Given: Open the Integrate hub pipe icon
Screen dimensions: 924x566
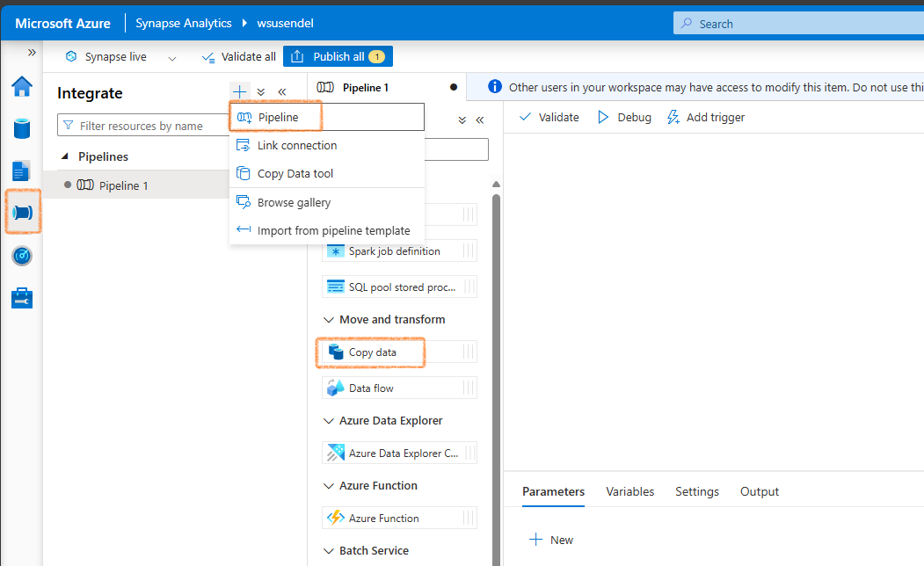Looking at the screenshot, I should pyautogui.click(x=22, y=212).
